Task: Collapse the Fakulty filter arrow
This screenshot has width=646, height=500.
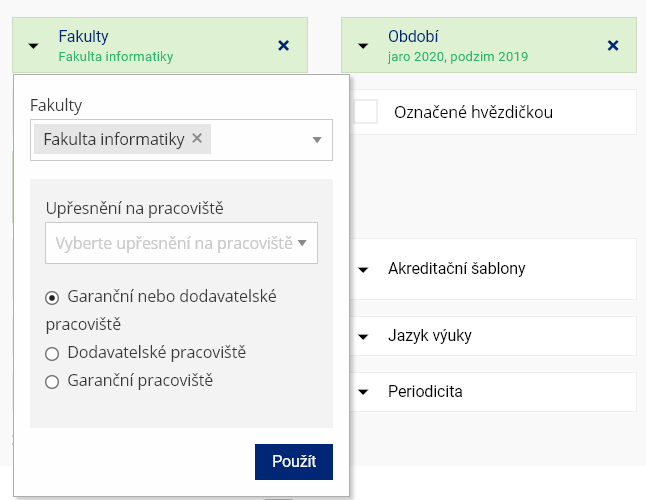Action: coord(34,45)
